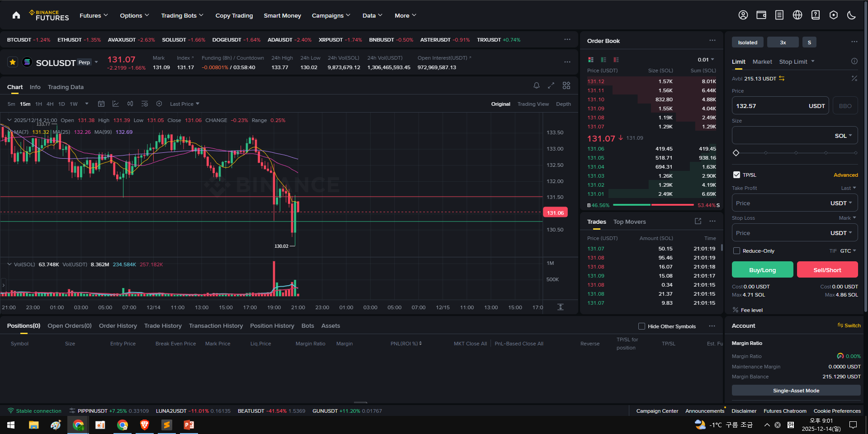Image resolution: width=868 pixels, height=434 pixels.
Task: Open chart layout grid icon
Action: click(566, 85)
